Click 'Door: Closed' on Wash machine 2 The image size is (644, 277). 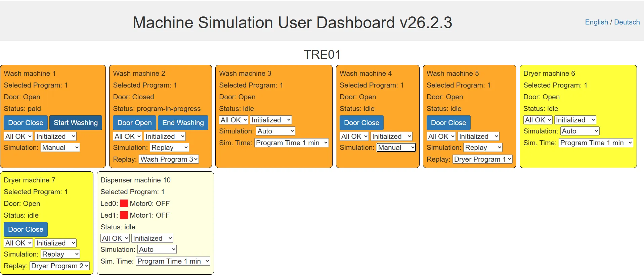[134, 97]
